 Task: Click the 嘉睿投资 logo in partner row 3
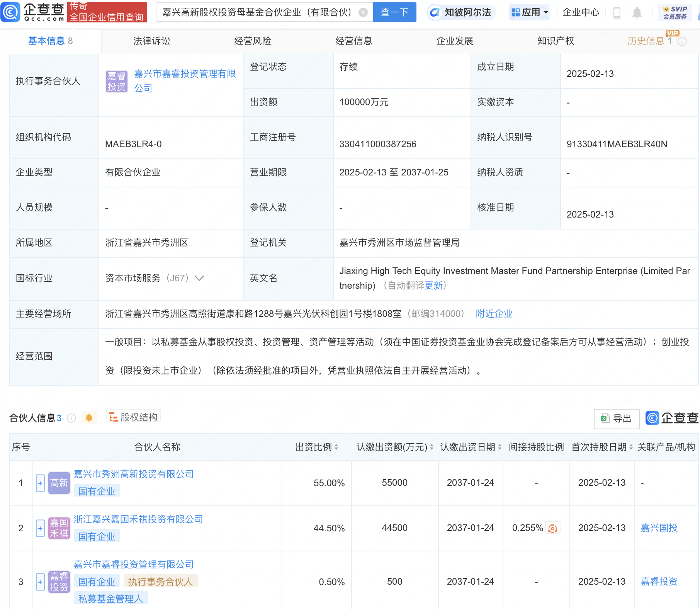(x=59, y=582)
